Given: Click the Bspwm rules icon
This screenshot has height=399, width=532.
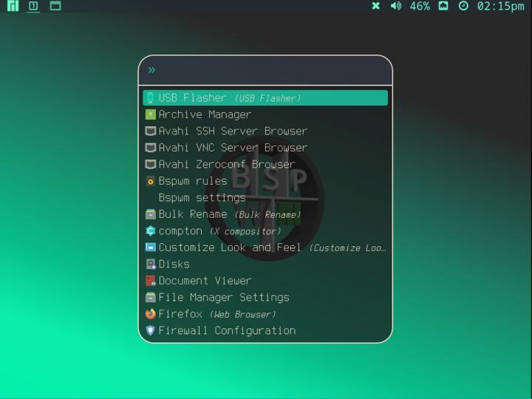Looking at the screenshot, I should (151, 181).
